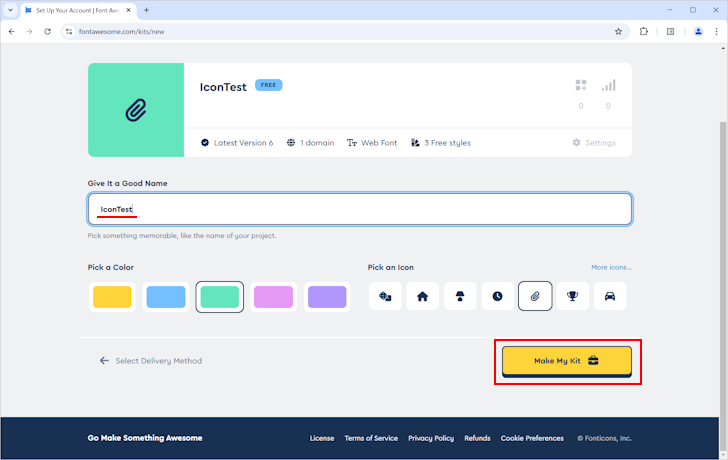Open the browser extensions puzzle icon
This screenshot has height=460, width=728.
click(644, 31)
